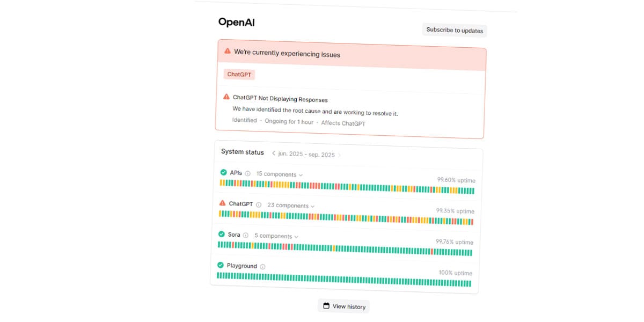Viewport: 644px width, 322px height.
Task: Click the ChatGPT warning triangle status icon
Action: pyautogui.click(x=223, y=203)
